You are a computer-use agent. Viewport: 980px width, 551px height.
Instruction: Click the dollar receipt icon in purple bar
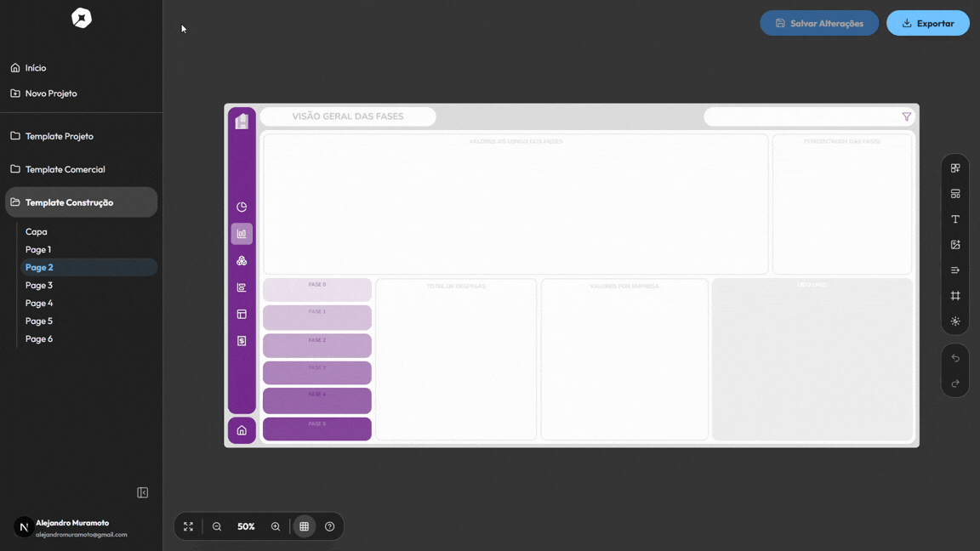pyautogui.click(x=242, y=341)
